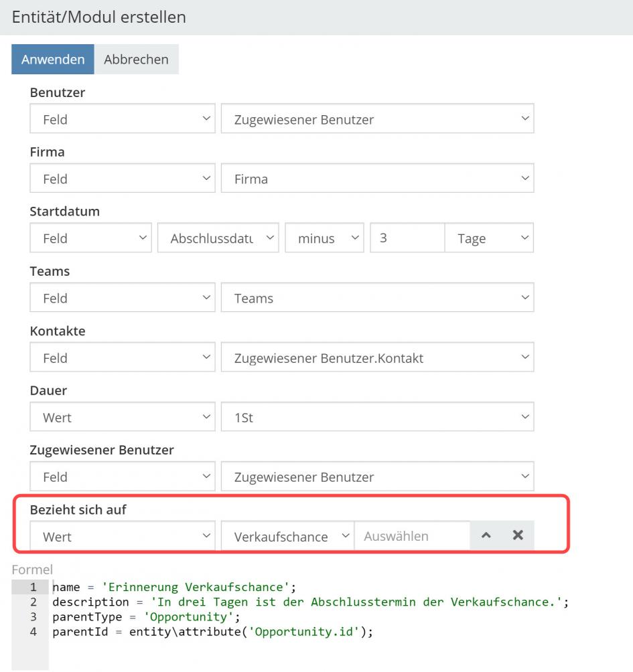Click the Auswählen input field

(411, 537)
